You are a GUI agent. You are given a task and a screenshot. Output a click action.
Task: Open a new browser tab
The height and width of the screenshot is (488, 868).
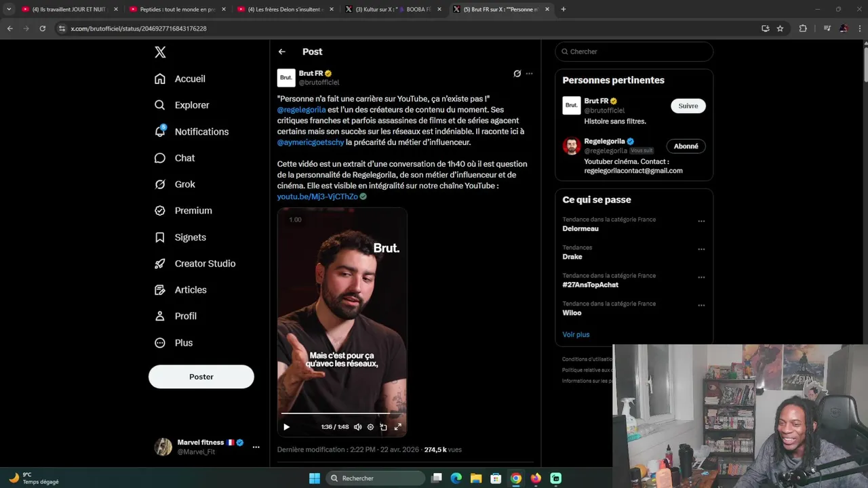click(x=564, y=9)
